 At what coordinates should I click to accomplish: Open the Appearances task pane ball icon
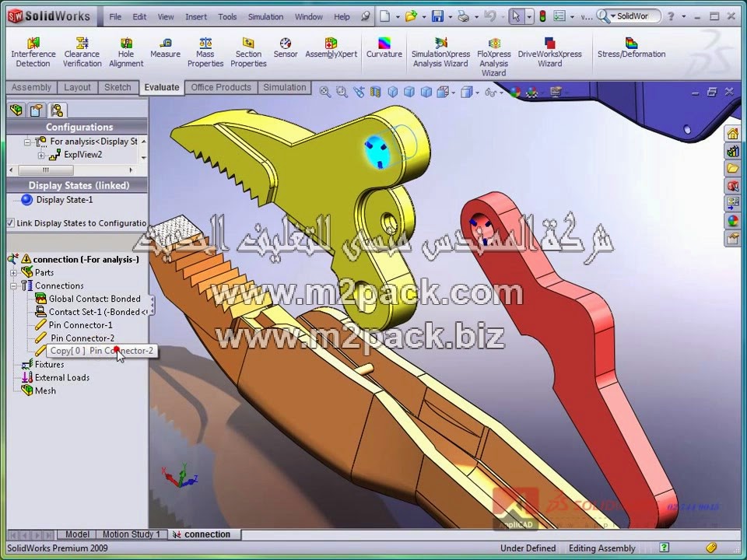[732, 220]
